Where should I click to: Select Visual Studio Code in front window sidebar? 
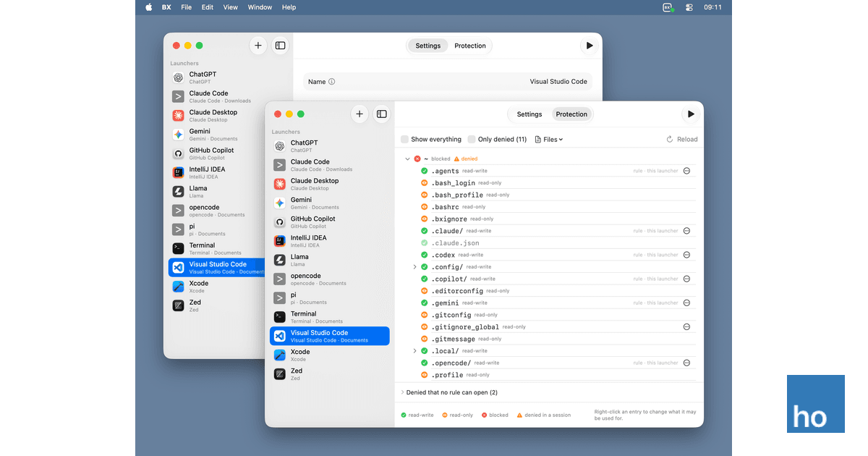[x=330, y=336]
